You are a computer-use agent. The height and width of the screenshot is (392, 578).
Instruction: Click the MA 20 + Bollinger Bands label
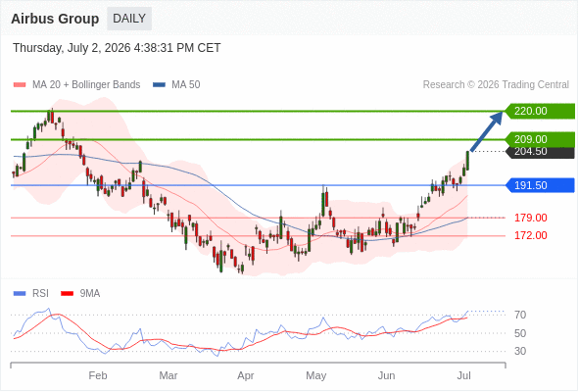[x=86, y=85]
